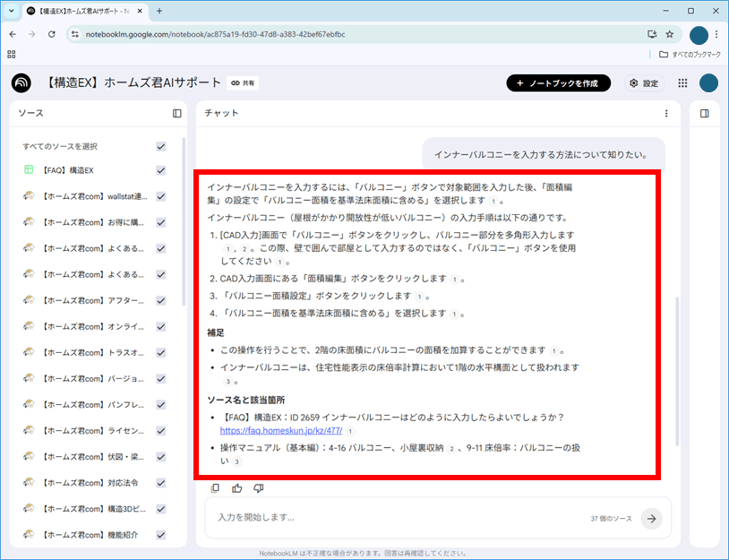This screenshot has height=560, width=729.
Task: Click the send arrow button
Action: tap(651, 518)
